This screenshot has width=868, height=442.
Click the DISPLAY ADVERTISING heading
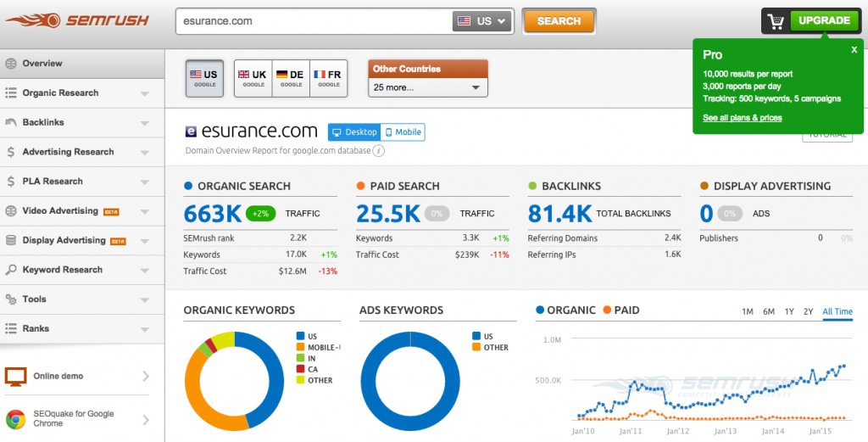772,186
